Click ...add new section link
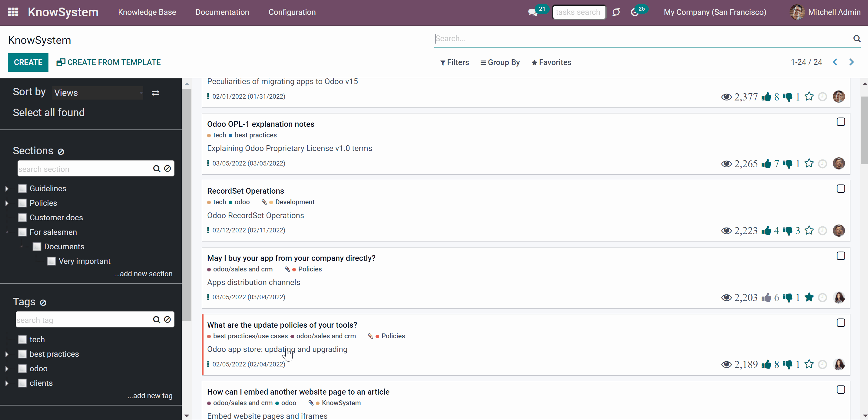This screenshot has width=868, height=420. (143, 274)
